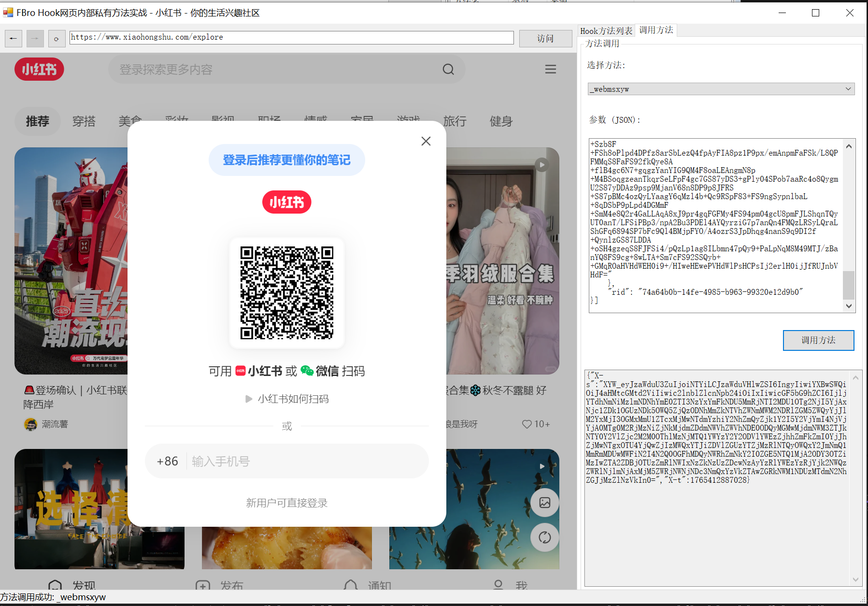Click the play triangle before 小红书如何扫码

coord(249,399)
